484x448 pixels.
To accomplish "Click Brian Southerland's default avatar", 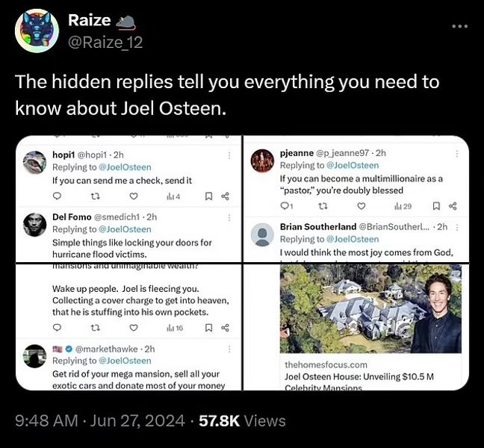I will coord(262,234).
